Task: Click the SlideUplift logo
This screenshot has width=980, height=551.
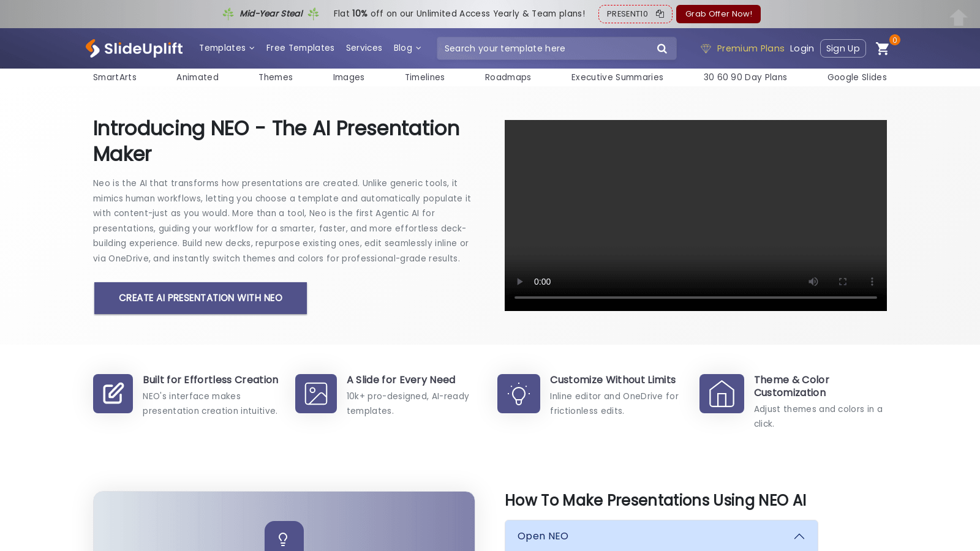Action: [134, 48]
